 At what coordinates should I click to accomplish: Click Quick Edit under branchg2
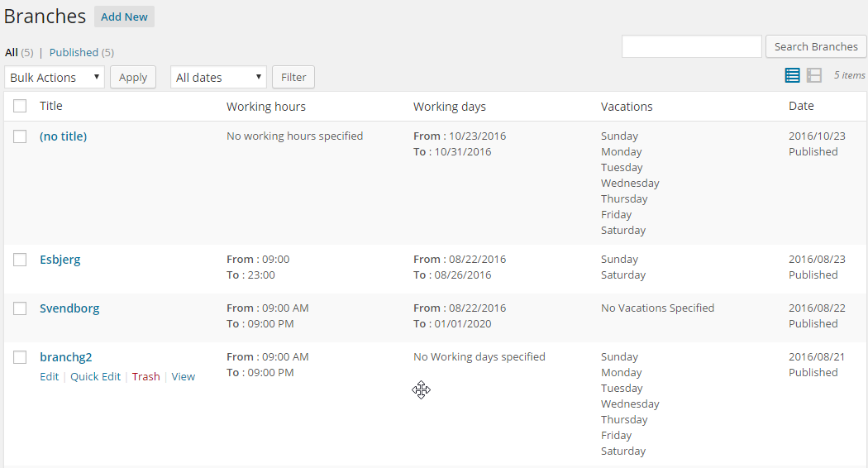pyautogui.click(x=95, y=376)
